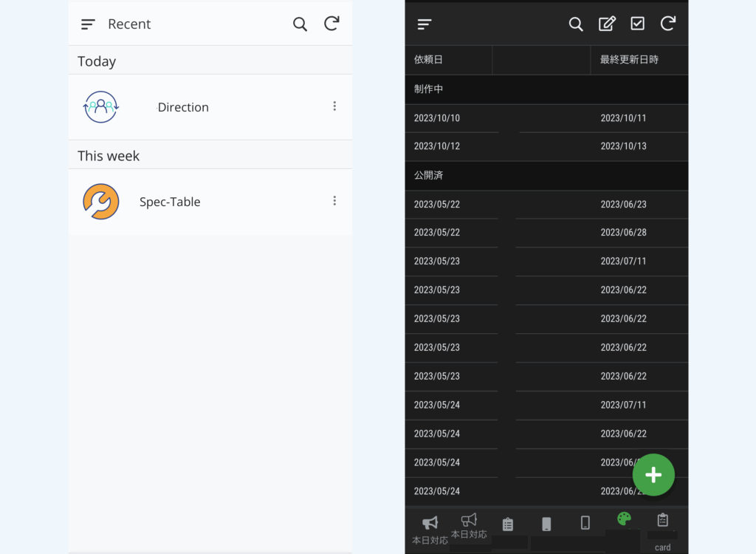This screenshot has height=554, width=756.
Task: Open search in the dark table view
Action: (576, 24)
